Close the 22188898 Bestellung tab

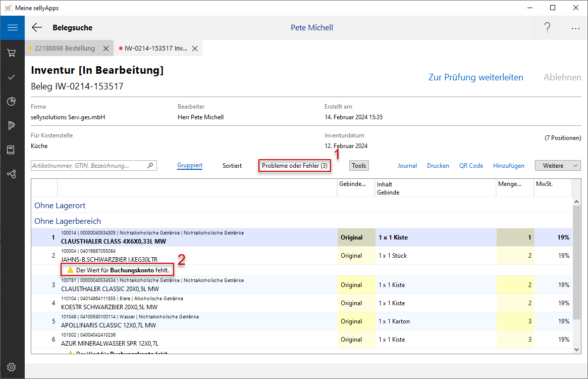106,49
